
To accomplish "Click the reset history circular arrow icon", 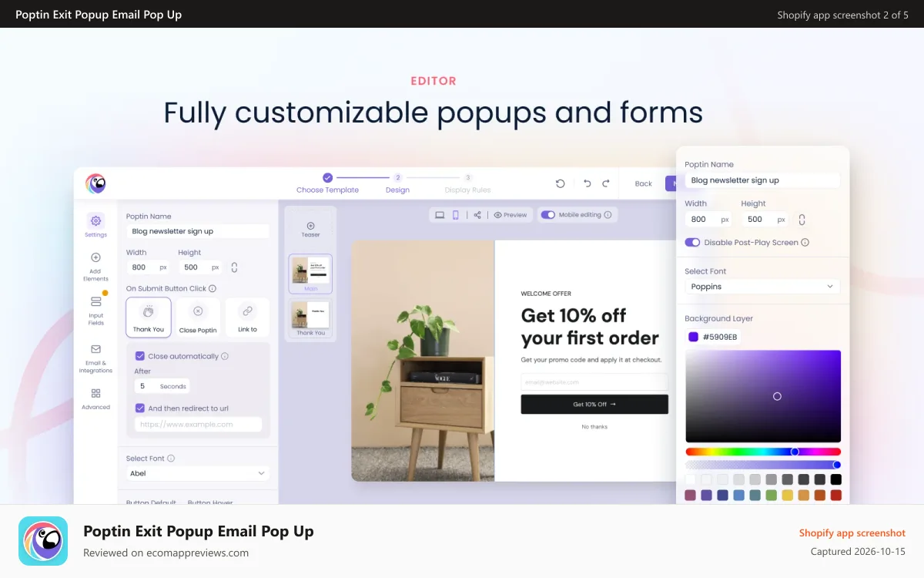I will click(x=560, y=183).
